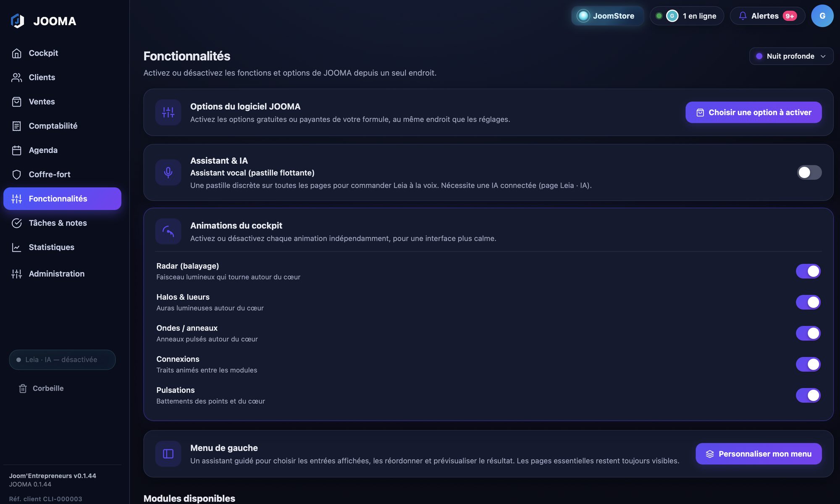Click the Clients people icon
This screenshot has width=840, height=504.
(x=17, y=78)
